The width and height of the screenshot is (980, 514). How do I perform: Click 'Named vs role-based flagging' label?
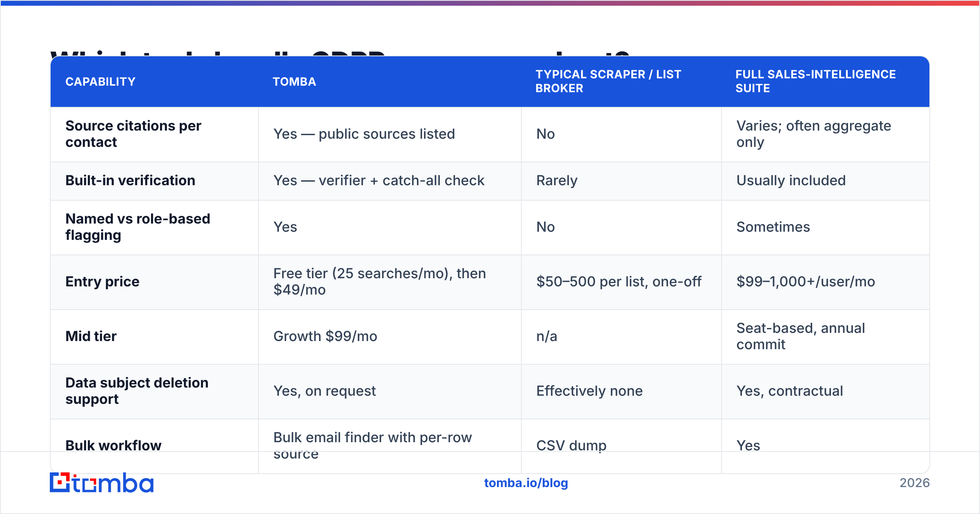tap(138, 227)
